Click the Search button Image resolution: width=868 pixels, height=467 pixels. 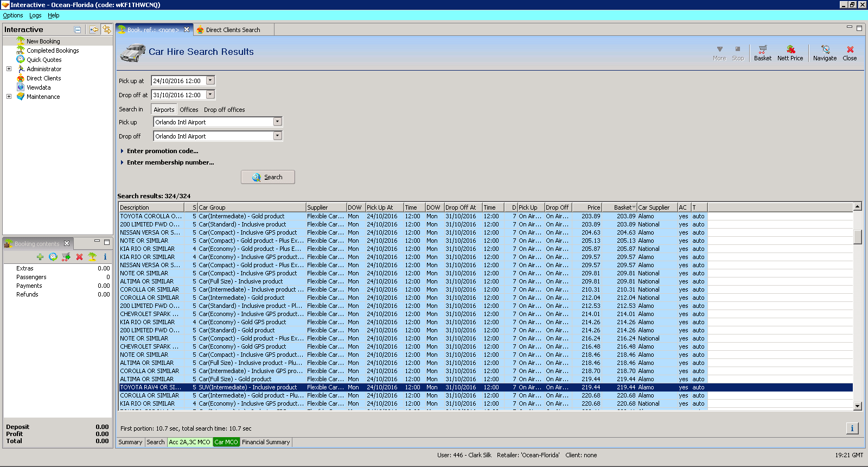[268, 177]
